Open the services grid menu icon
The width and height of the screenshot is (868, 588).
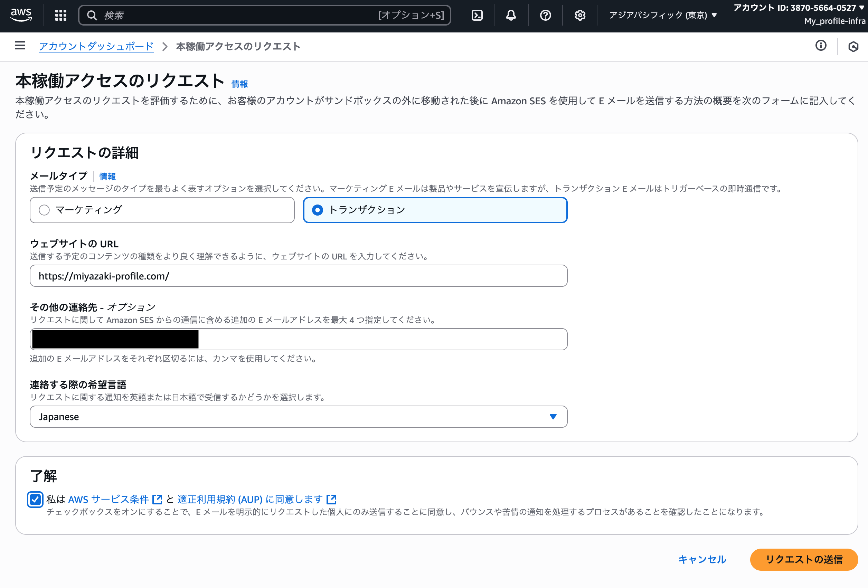(x=60, y=15)
